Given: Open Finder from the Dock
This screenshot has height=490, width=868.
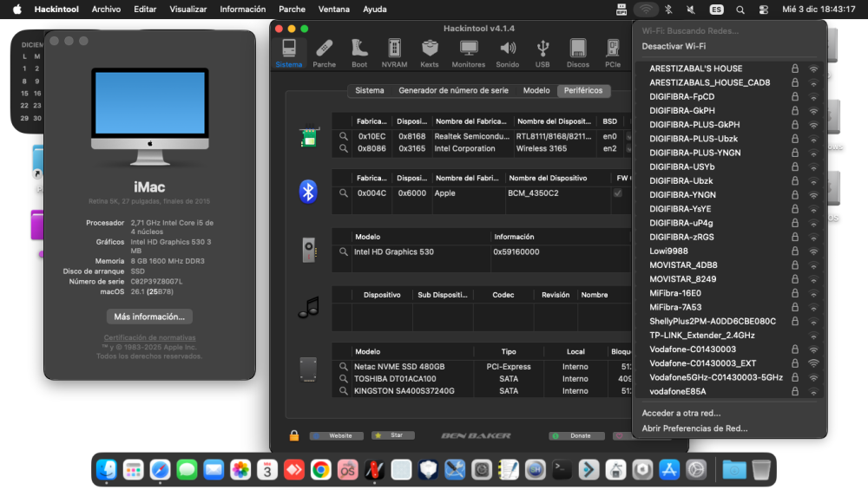Looking at the screenshot, I should (106, 470).
